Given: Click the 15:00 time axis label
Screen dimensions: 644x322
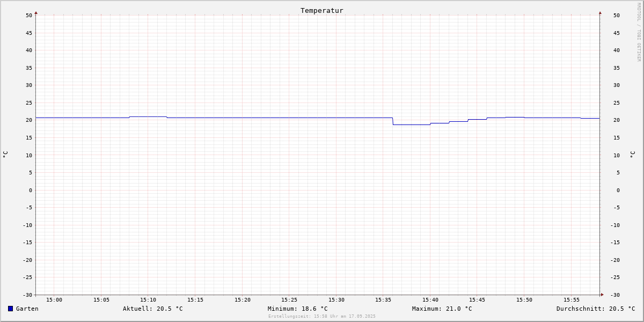Looking at the screenshot, I should [54, 299].
